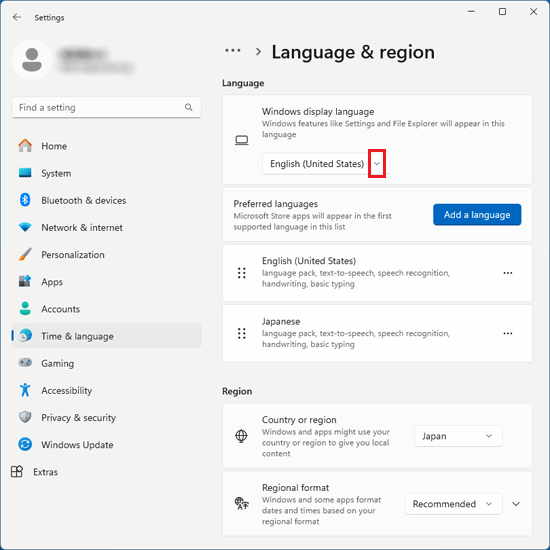Open more options for Japanese
The image size is (550, 550).
508,333
